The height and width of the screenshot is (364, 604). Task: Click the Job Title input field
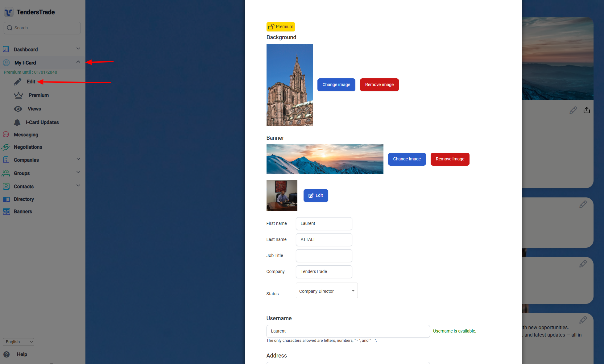pos(324,256)
